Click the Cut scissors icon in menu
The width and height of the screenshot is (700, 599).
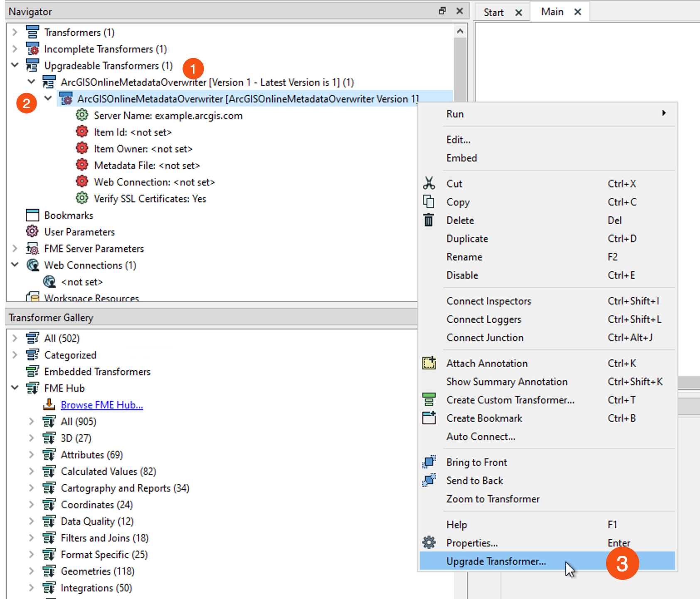tap(429, 183)
